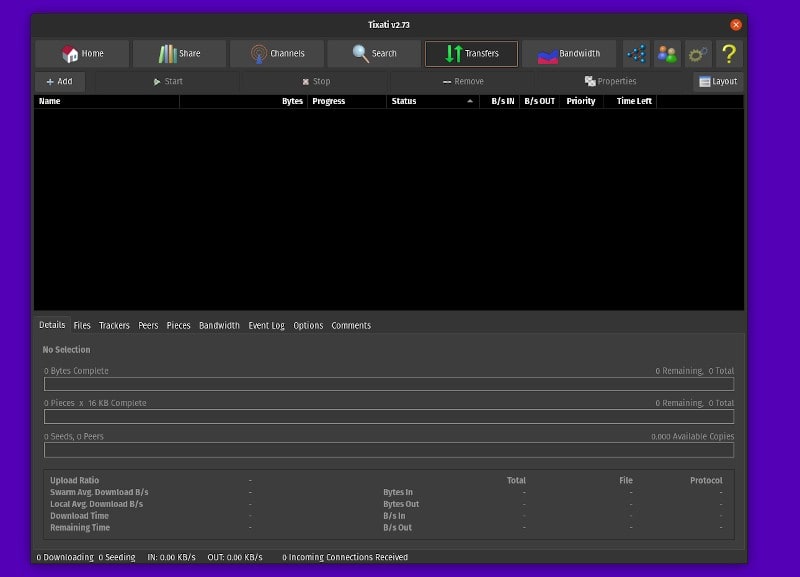Image resolution: width=800 pixels, height=577 pixels.
Task: Start the selected transfer
Action: tap(168, 82)
